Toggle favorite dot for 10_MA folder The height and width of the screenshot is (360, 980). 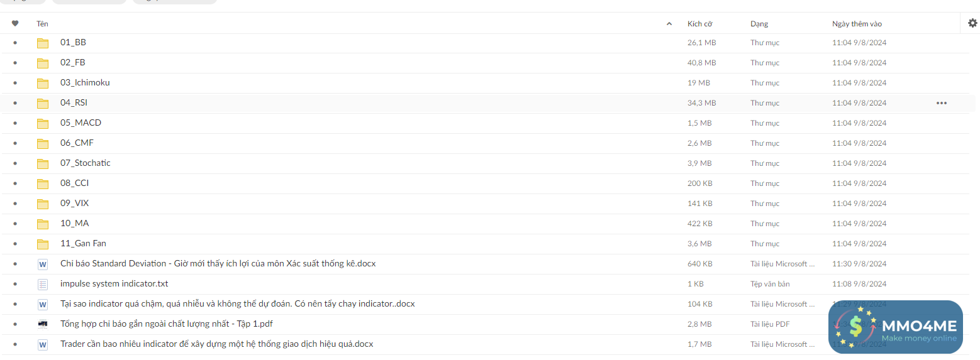point(15,224)
